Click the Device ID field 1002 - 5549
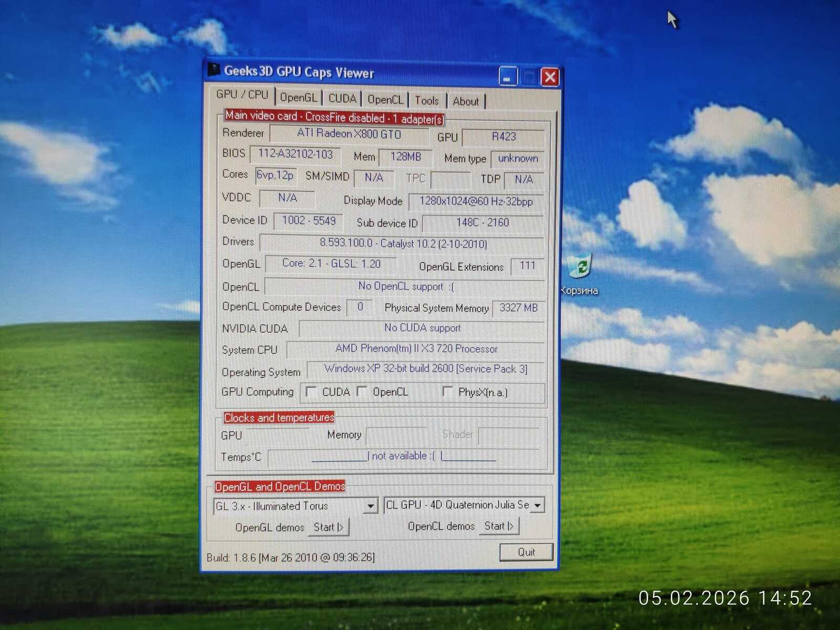The image size is (840, 630). coord(308,220)
